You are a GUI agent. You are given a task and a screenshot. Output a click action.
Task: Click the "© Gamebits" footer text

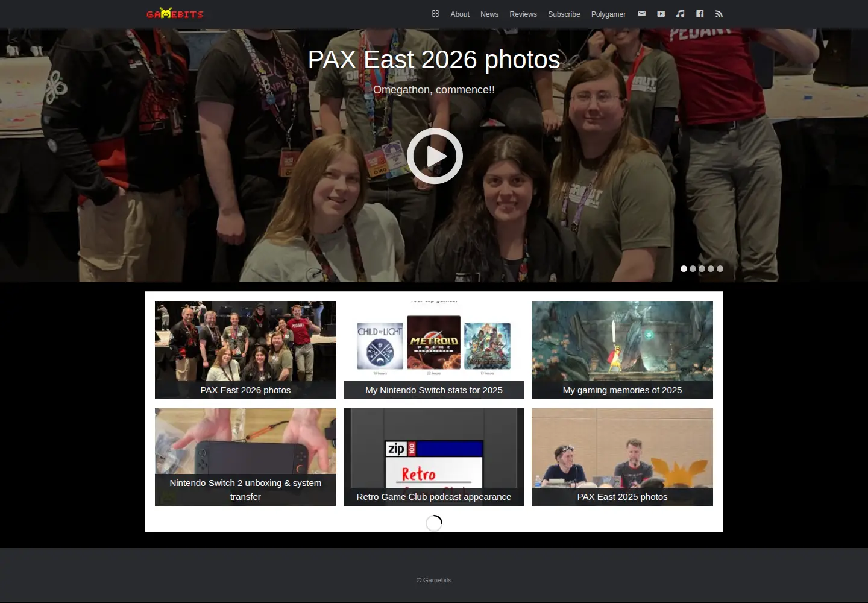[434, 580]
